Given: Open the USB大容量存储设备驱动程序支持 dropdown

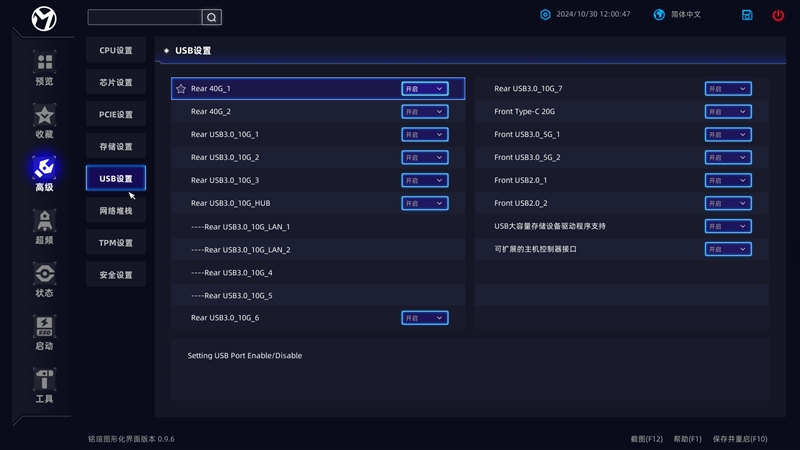Looking at the screenshot, I should click(728, 226).
